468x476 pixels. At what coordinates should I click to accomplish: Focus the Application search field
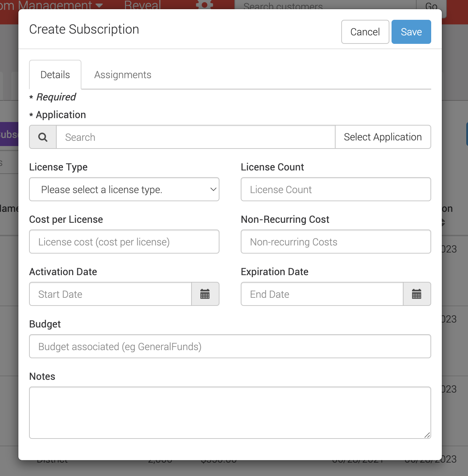196,137
